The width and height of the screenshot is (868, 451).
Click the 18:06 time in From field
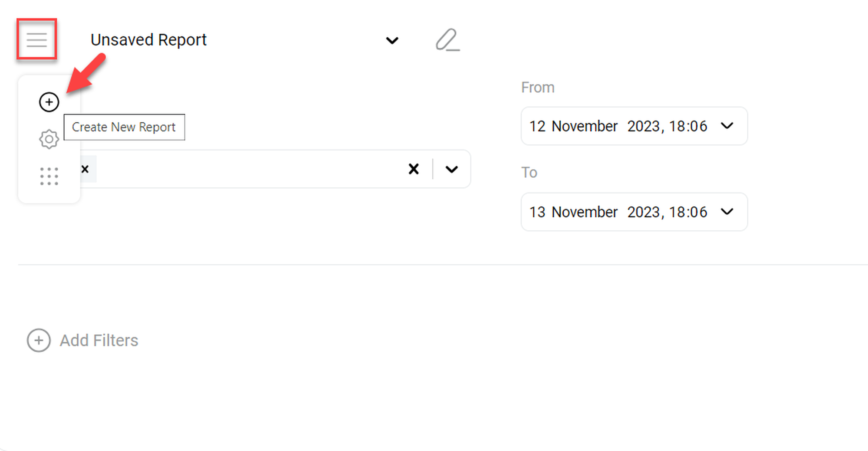(x=688, y=126)
